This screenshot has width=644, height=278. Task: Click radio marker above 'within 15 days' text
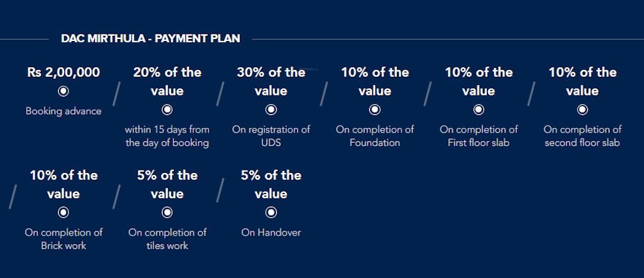[x=167, y=110]
